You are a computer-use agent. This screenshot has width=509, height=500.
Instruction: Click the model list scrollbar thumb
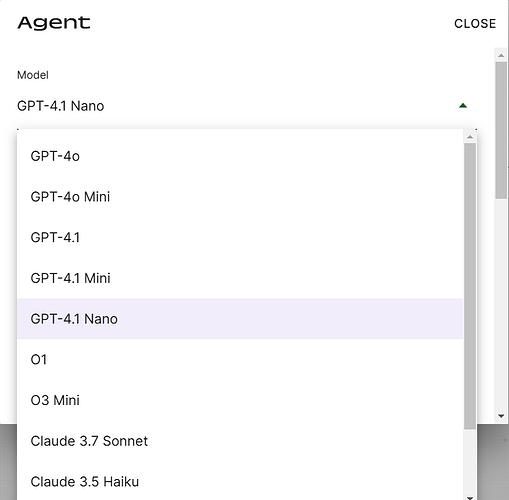[470, 286]
